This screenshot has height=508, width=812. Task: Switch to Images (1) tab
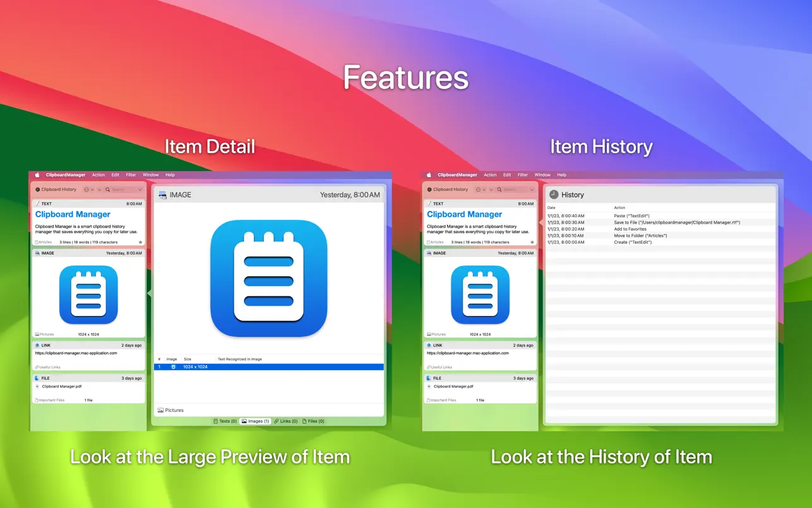click(255, 421)
